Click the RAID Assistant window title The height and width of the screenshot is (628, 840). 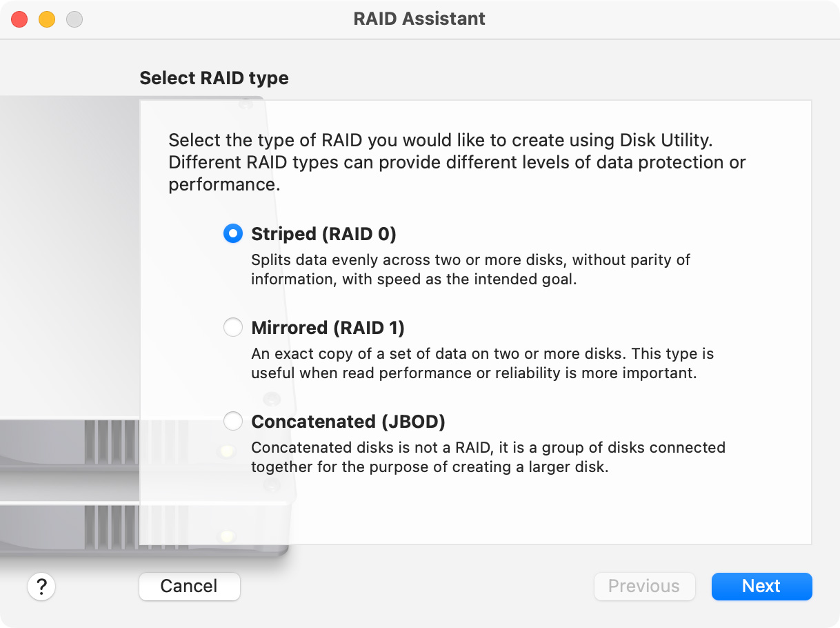pyautogui.click(x=419, y=19)
